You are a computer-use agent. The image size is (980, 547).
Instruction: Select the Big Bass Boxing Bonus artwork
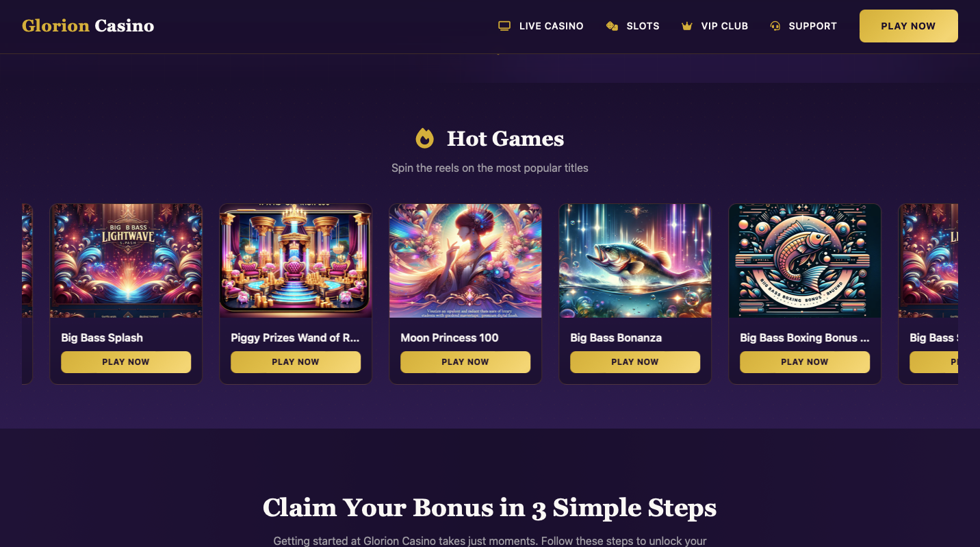tap(805, 261)
